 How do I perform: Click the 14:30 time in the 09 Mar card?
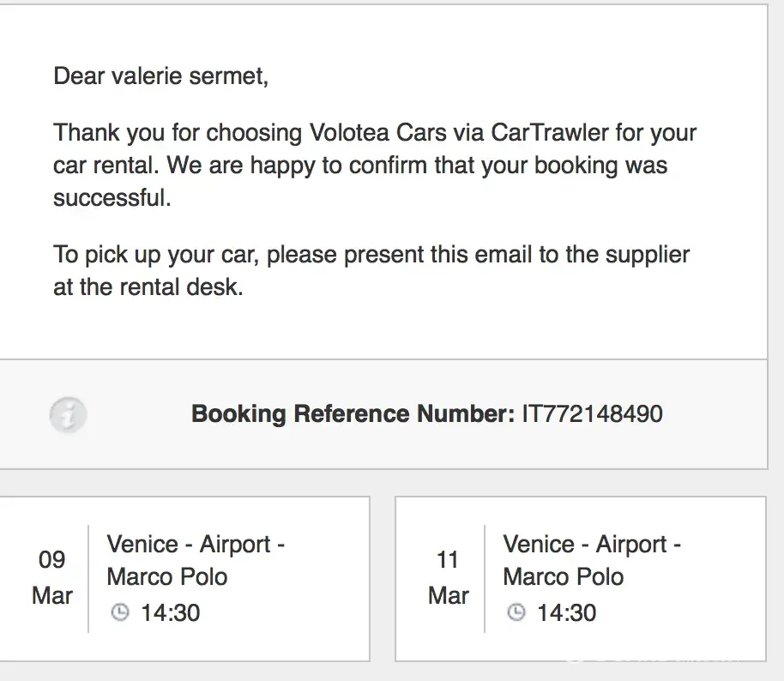pyautogui.click(x=170, y=612)
